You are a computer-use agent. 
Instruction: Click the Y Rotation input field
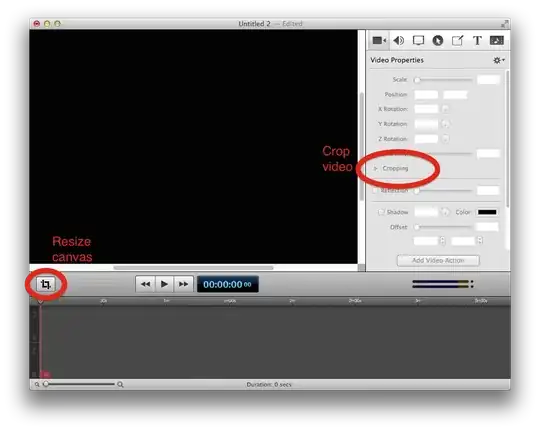[426, 124]
